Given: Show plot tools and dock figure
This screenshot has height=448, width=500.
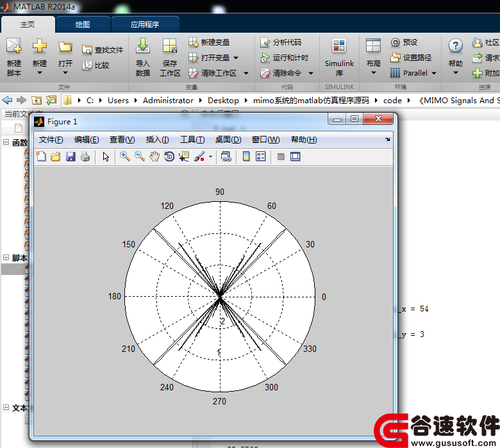Looking at the screenshot, I should point(296,156).
